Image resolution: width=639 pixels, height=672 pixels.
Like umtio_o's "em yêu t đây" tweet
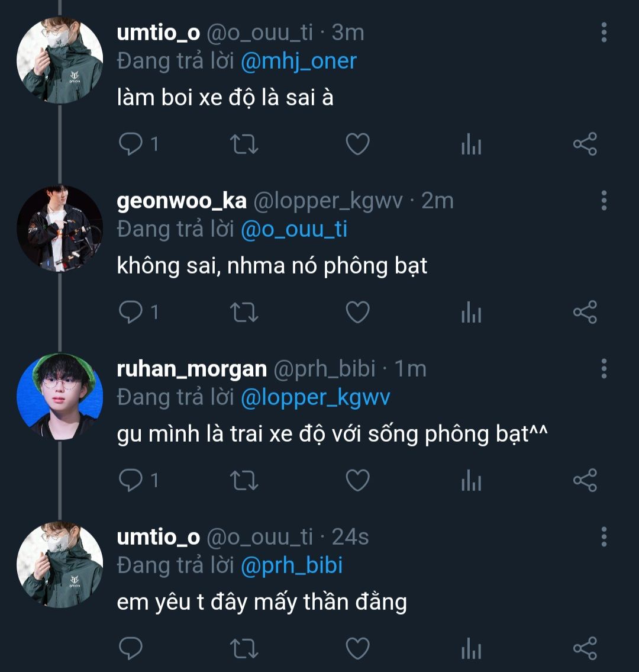pos(357,649)
